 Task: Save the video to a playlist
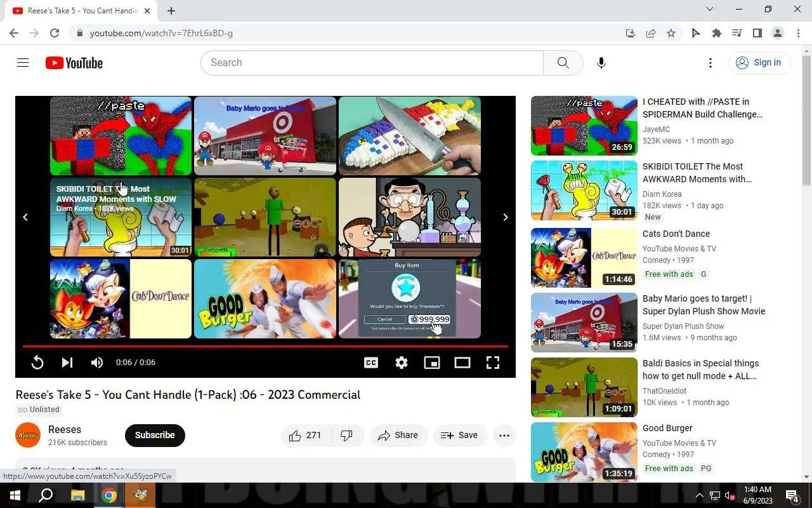click(x=460, y=436)
